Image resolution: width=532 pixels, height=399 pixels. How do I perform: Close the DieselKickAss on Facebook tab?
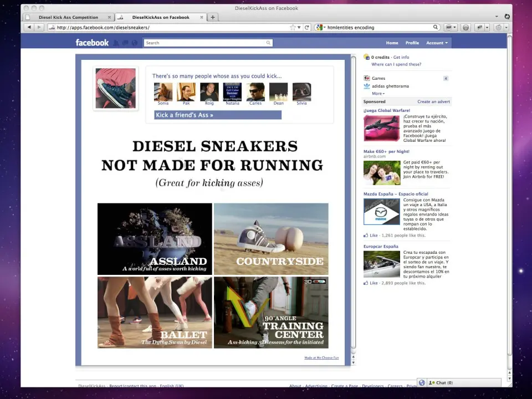point(202,17)
